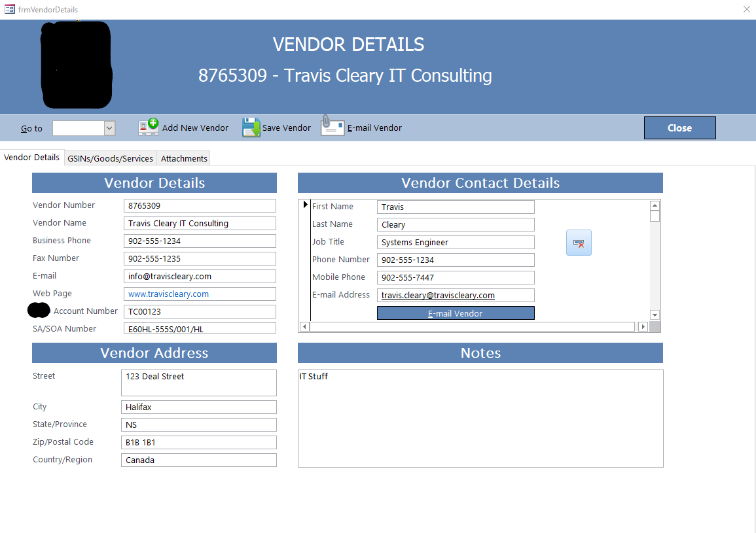Open the Attachments tab
The height and width of the screenshot is (533, 756).
coord(184,158)
